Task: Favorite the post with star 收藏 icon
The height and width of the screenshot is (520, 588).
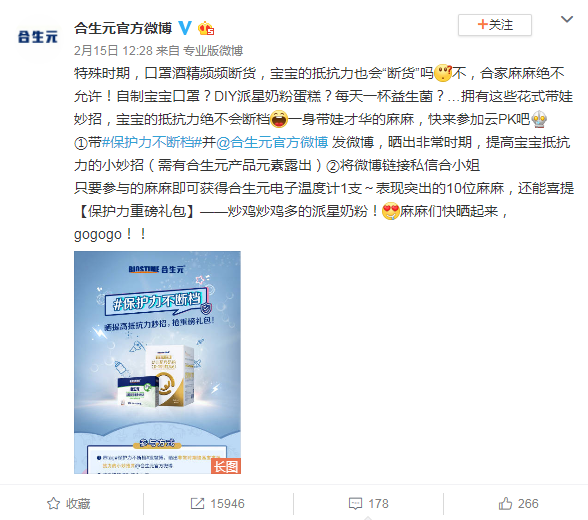Action: click(x=69, y=504)
